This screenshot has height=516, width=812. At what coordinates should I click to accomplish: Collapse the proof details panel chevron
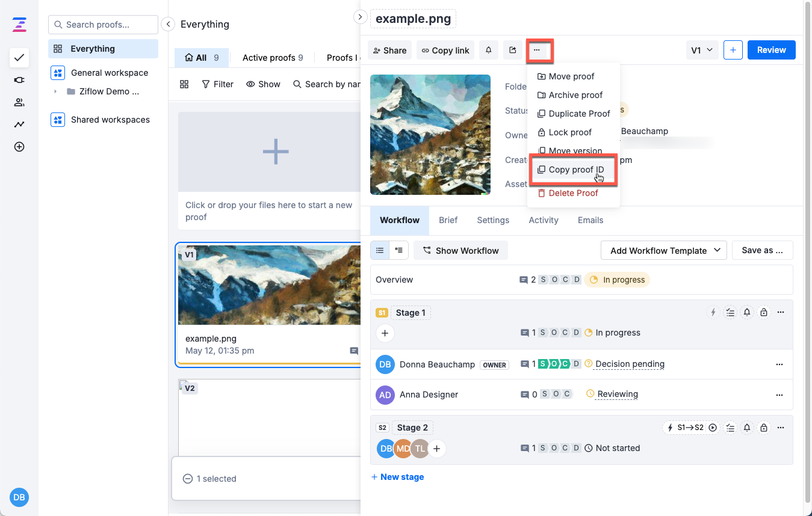[x=360, y=17]
